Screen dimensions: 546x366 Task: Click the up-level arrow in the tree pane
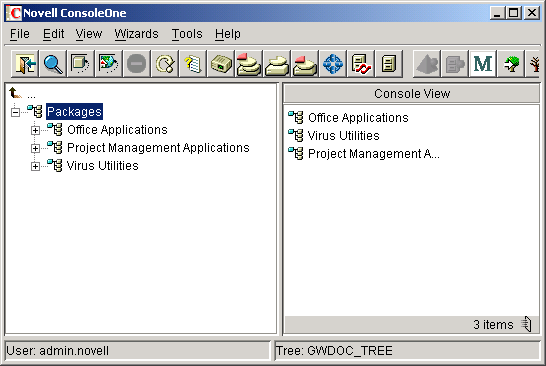pyautogui.click(x=15, y=93)
